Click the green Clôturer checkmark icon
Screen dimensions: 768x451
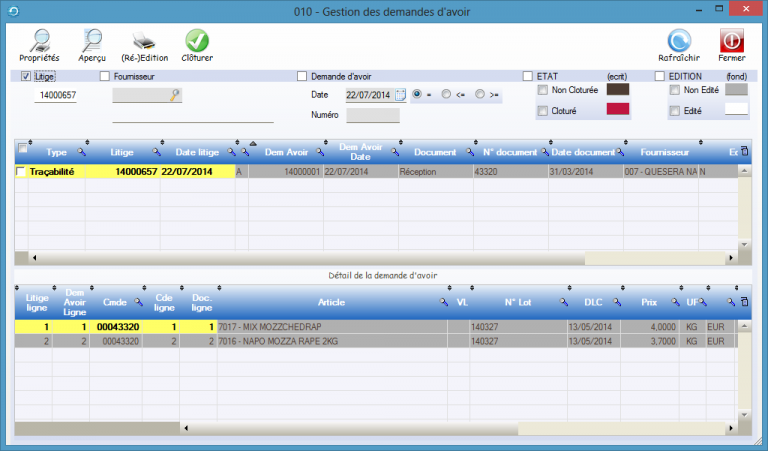(196, 41)
